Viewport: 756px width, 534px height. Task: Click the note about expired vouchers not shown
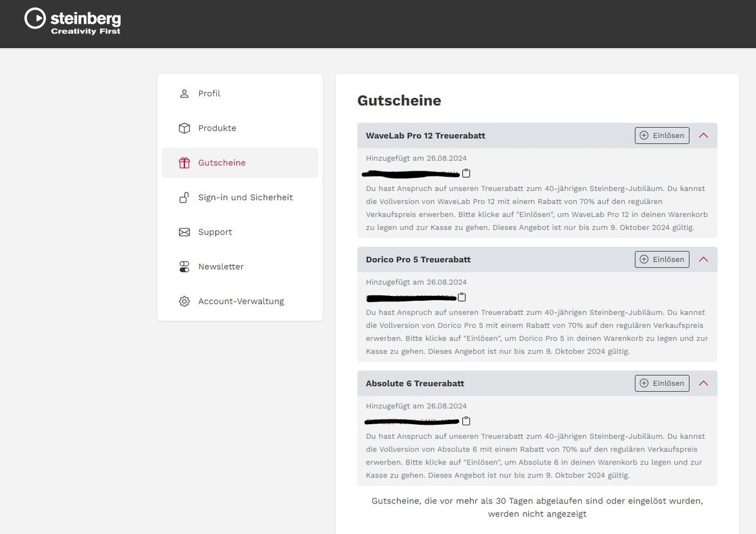tap(537, 507)
